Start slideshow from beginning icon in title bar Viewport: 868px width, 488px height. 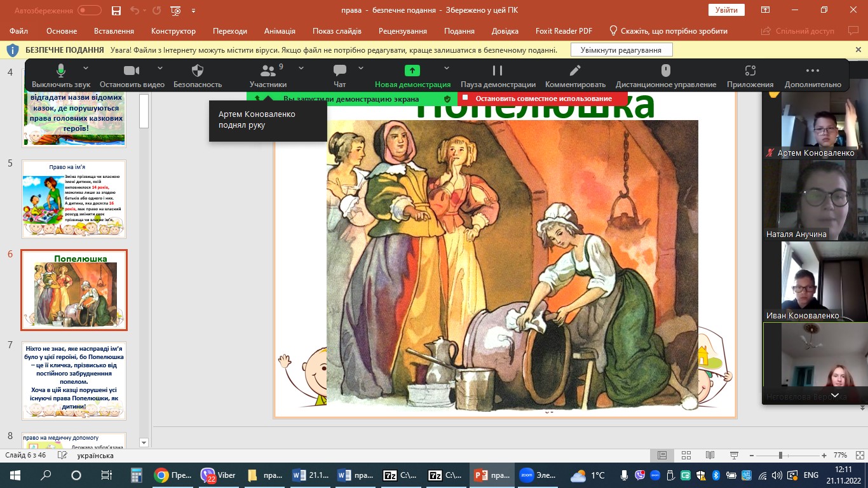pyautogui.click(x=176, y=10)
